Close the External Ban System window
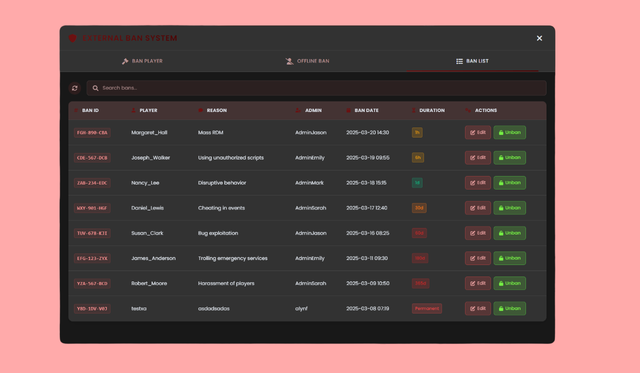The width and height of the screenshot is (640, 373). coord(539,38)
